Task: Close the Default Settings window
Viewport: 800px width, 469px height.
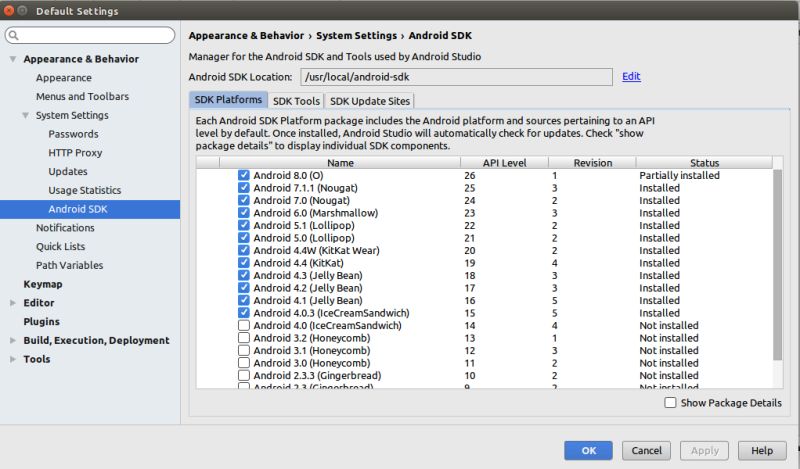Action: (x=9, y=10)
